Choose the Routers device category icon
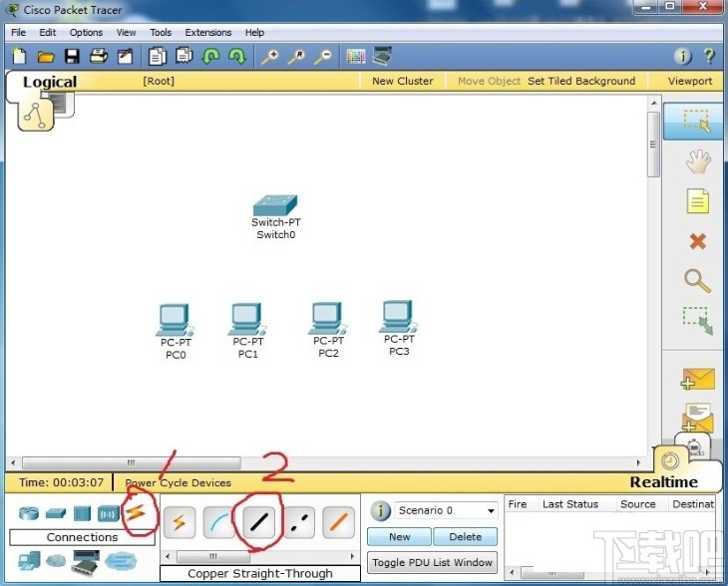Viewport: 728px width, 586px height. [x=28, y=513]
